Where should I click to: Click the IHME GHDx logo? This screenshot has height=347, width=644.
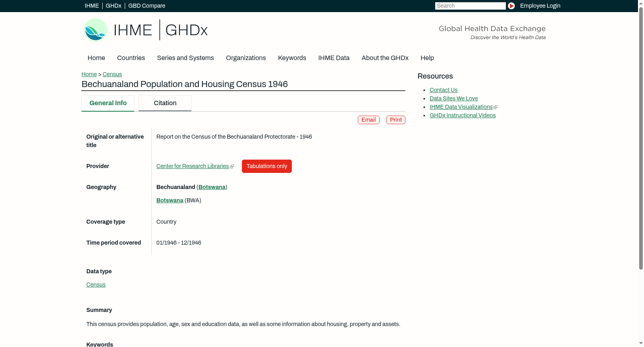(x=146, y=30)
